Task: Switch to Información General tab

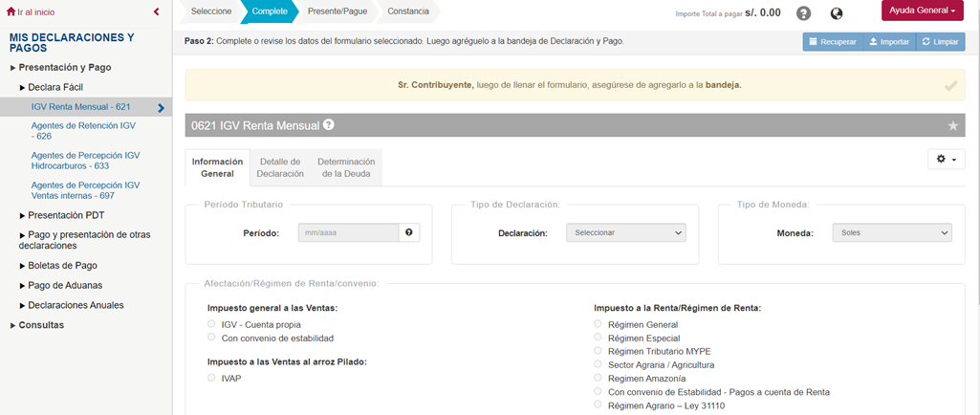Action: (217, 167)
